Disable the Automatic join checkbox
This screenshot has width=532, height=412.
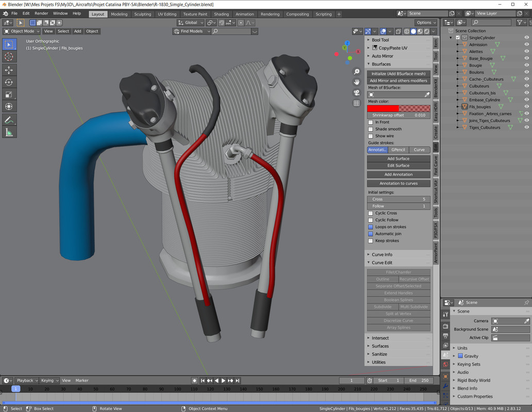[x=371, y=234]
